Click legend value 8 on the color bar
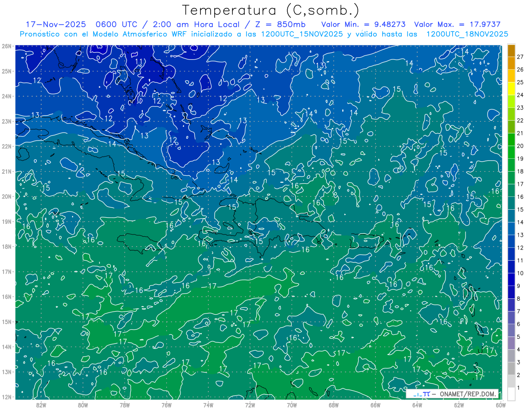This screenshot has height=411, width=532. [519, 298]
